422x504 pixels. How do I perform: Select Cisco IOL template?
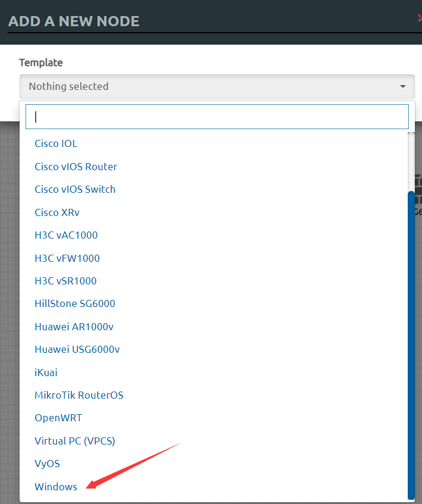(x=56, y=143)
